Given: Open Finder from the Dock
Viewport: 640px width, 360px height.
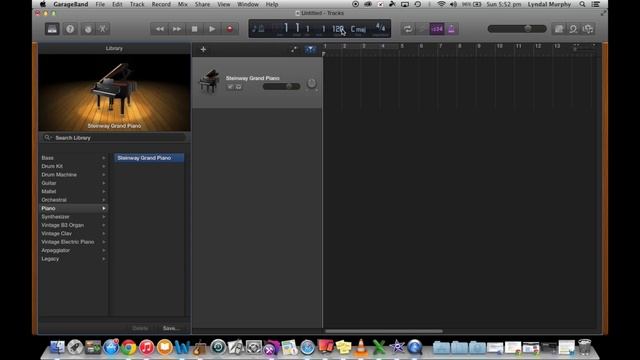Looking at the screenshot, I should [57, 347].
